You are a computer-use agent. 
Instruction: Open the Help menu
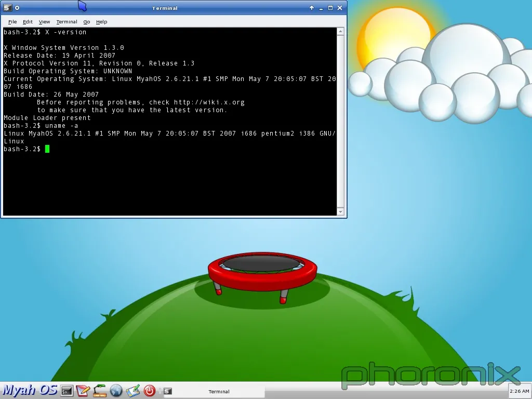(x=101, y=22)
